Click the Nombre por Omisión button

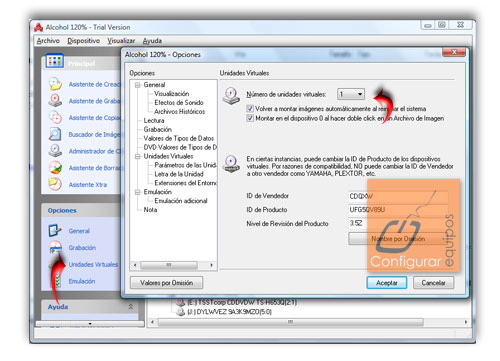pyautogui.click(x=398, y=239)
